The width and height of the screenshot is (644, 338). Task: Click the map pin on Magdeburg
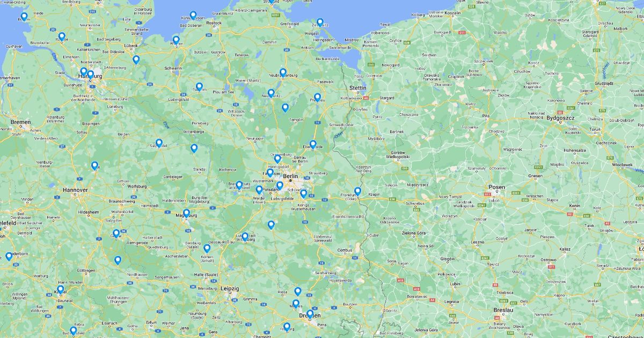pos(186,213)
